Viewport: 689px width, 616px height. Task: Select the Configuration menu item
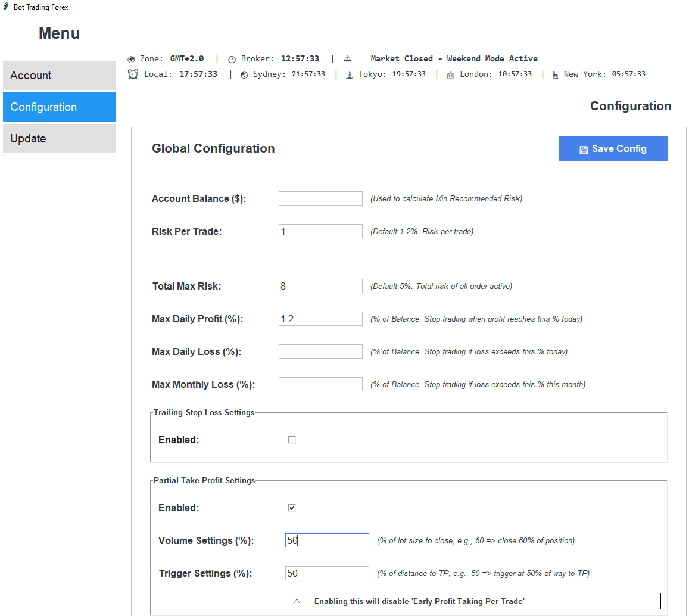click(60, 107)
